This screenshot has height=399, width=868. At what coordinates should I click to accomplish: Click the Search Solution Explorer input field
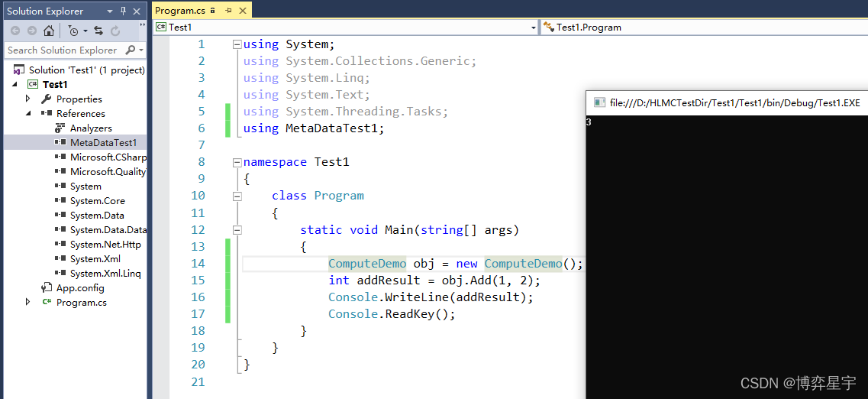(63, 50)
